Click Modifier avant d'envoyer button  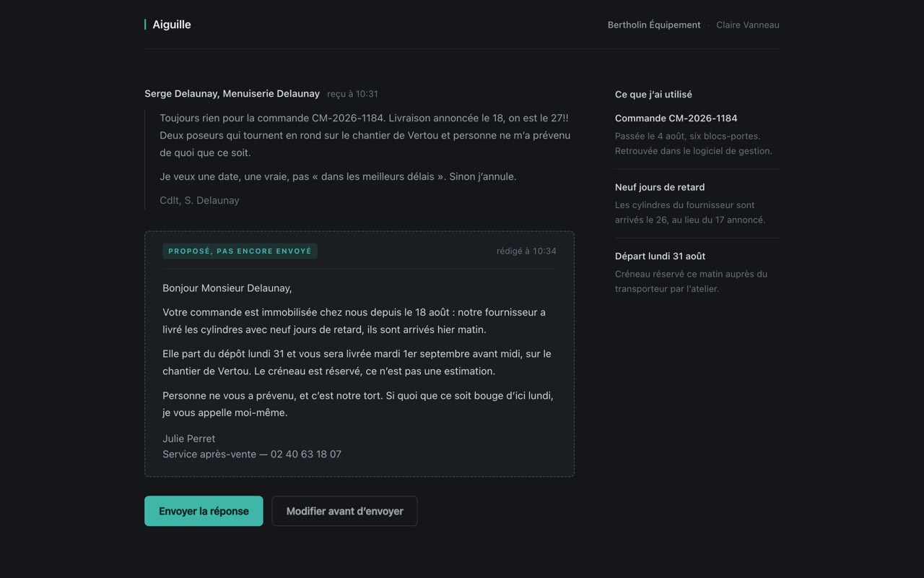[x=344, y=511]
